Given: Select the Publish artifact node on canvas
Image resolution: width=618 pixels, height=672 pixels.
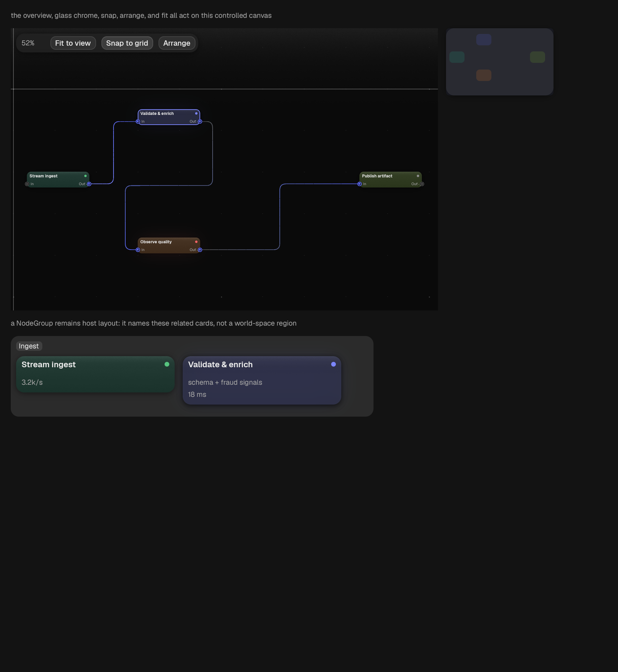Looking at the screenshot, I should [x=391, y=179].
